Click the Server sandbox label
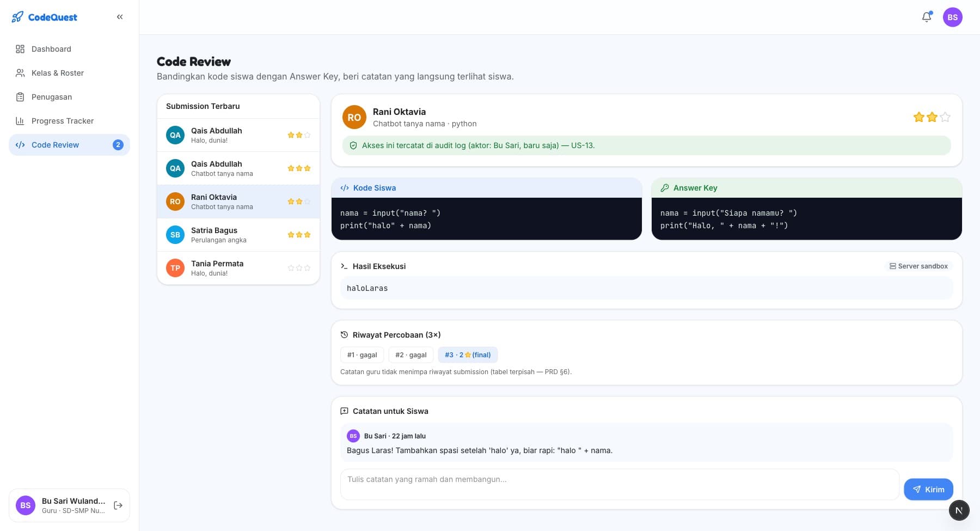The image size is (980, 531). pyautogui.click(x=919, y=266)
